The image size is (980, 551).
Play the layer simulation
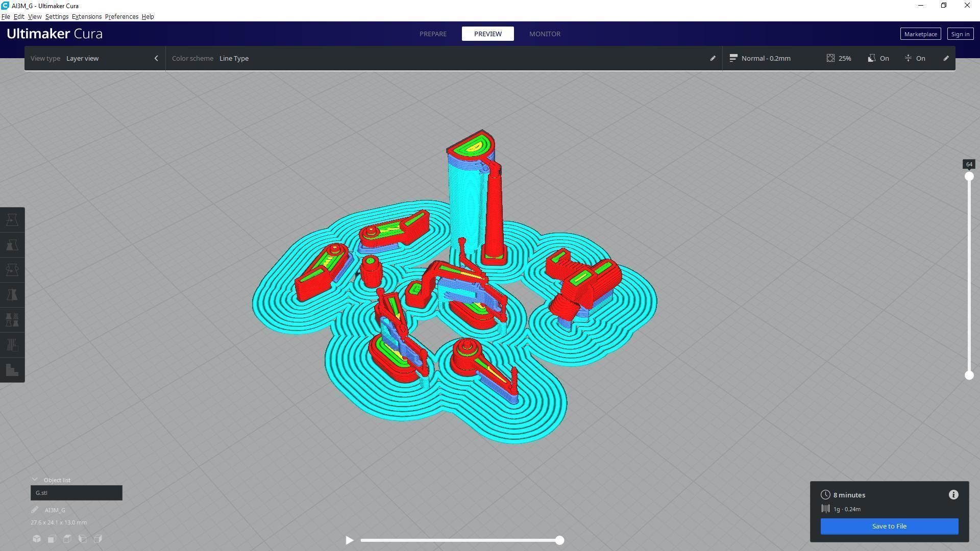tap(350, 540)
